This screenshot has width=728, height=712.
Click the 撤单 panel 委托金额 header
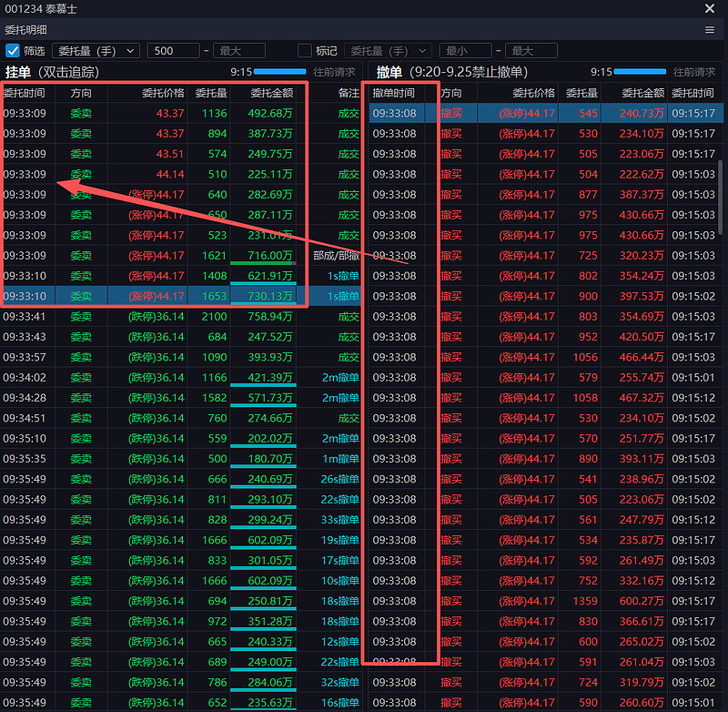(x=643, y=93)
